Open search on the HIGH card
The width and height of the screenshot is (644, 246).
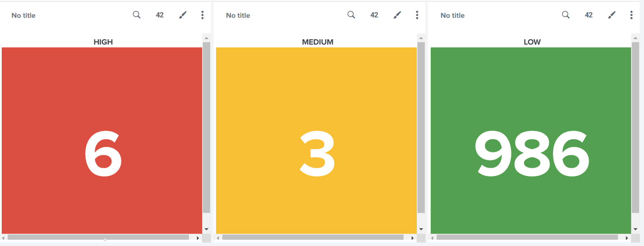point(136,15)
